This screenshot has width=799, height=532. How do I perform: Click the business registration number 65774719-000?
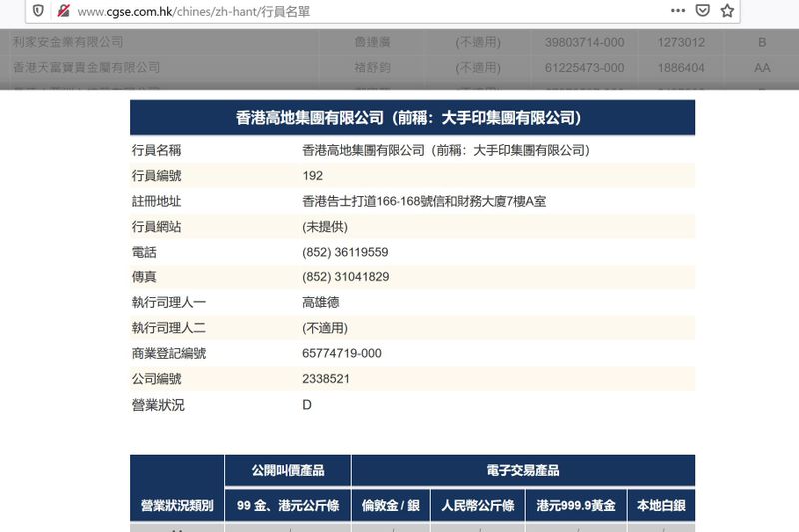[x=342, y=353]
